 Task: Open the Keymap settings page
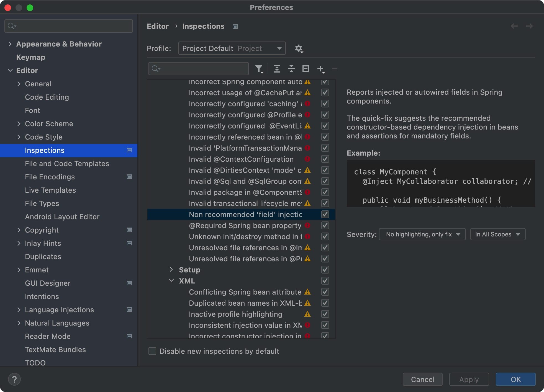(x=30, y=57)
